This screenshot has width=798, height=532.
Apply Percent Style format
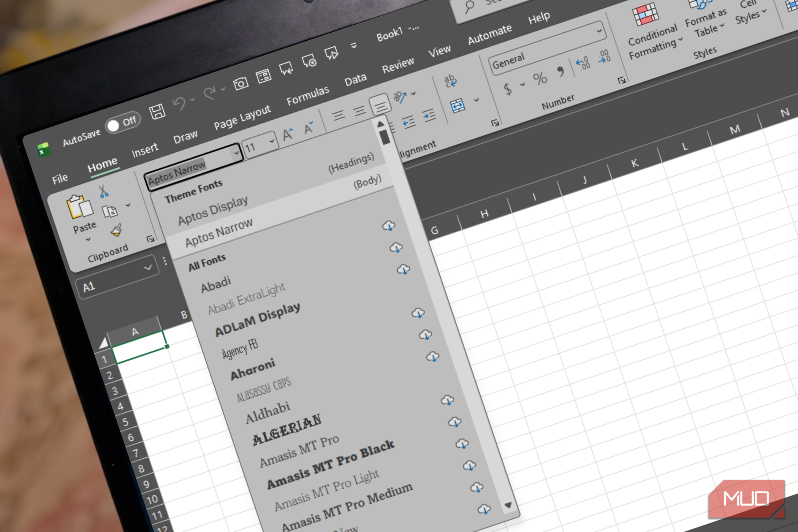coord(540,79)
